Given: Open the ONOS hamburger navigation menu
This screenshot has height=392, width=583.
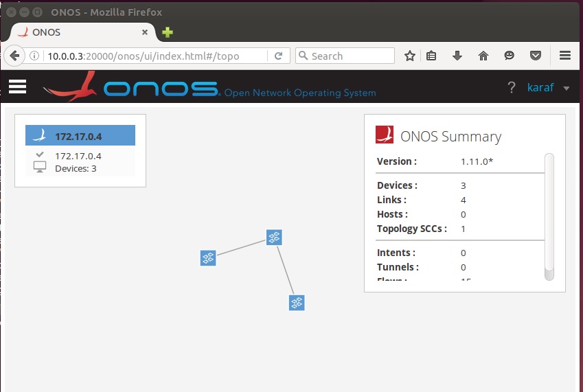Looking at the screenshot, I should pos(17,87).
